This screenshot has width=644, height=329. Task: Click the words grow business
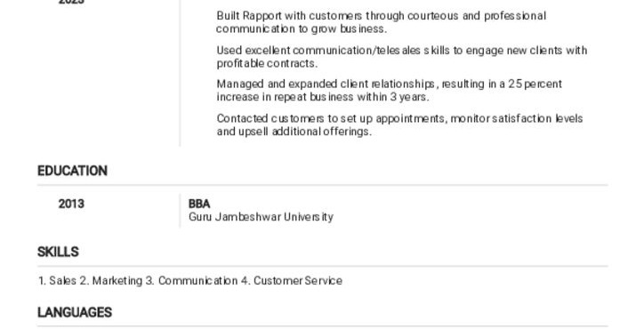click(x=349, y=29)
